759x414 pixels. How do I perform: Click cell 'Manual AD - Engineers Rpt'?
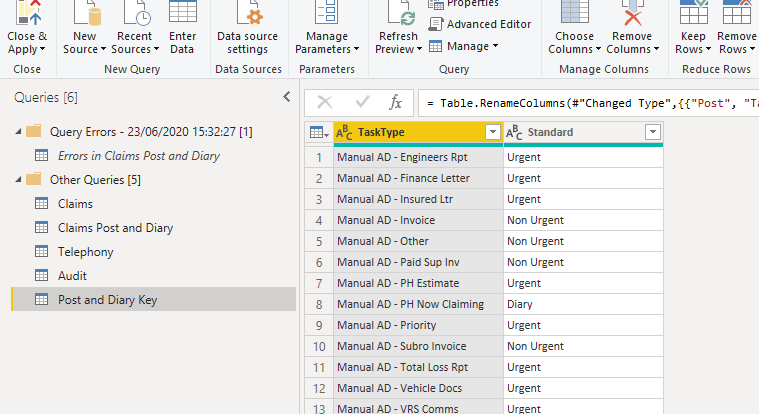[419, 157]
